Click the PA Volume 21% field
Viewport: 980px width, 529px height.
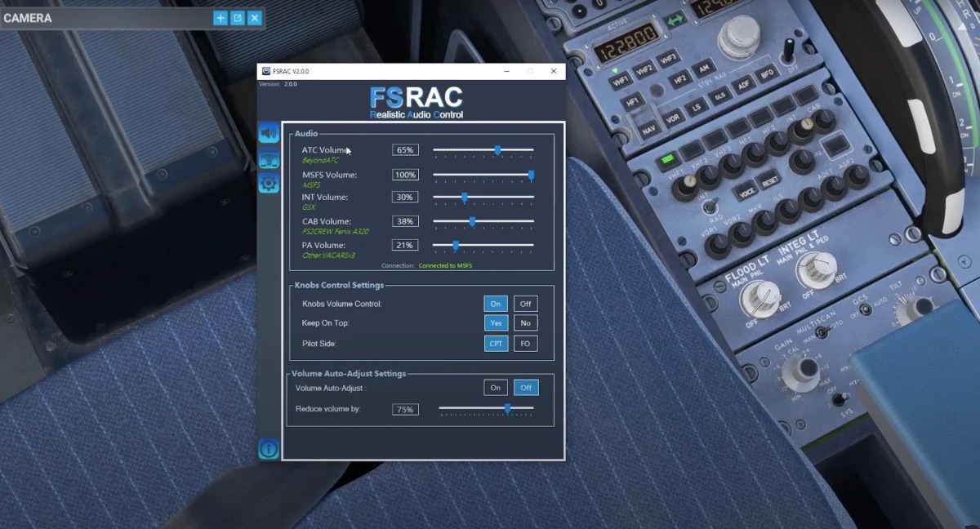(x=405, y=245)
